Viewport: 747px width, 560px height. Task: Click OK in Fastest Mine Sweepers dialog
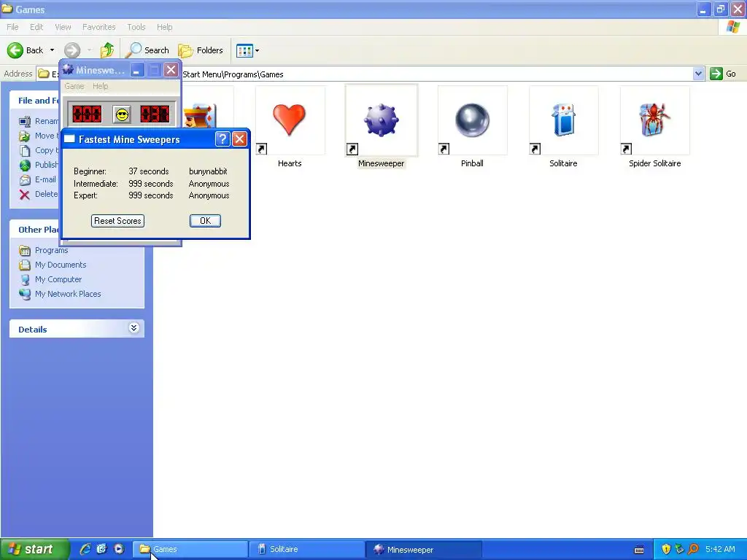pos(205,221)
